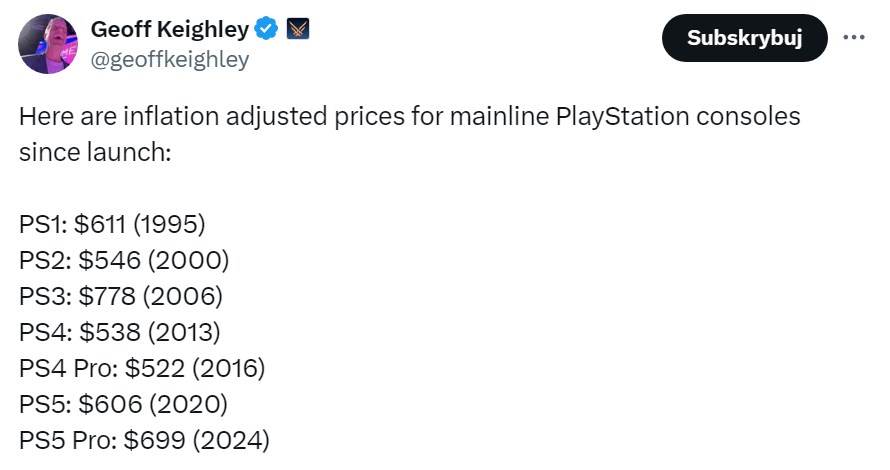Image resolution: width=890 pixels, height=470 pixels.
Task: Click the @geoffkeighley handle
Action: click(x=169, y=59)
